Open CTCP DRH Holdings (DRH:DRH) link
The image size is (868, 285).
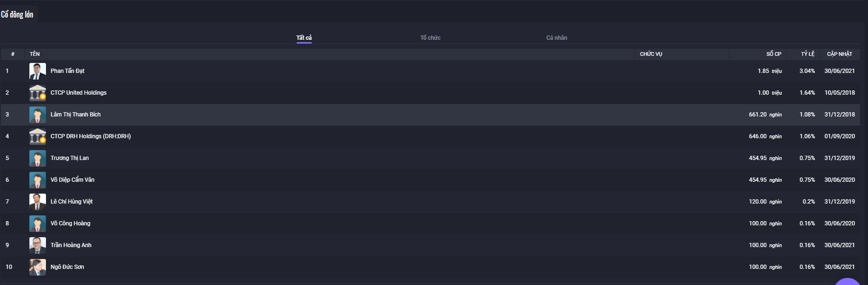(x=90, y=136)
